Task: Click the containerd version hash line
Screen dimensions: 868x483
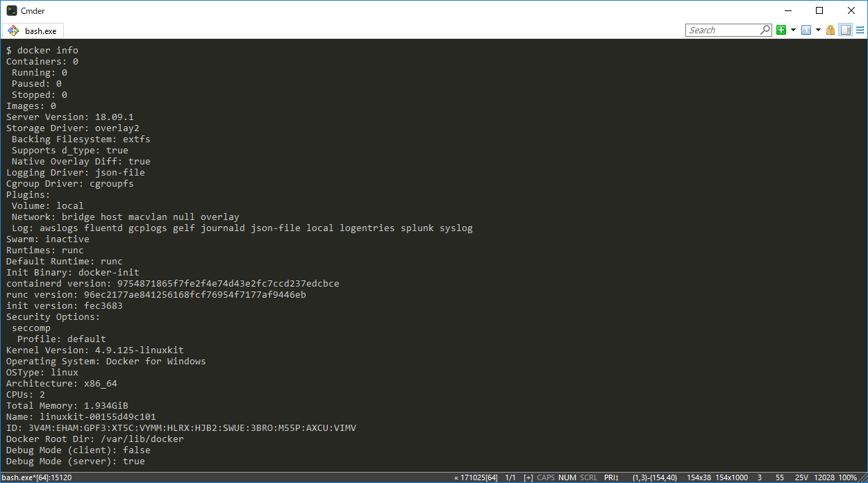Action: pos(173,283)
